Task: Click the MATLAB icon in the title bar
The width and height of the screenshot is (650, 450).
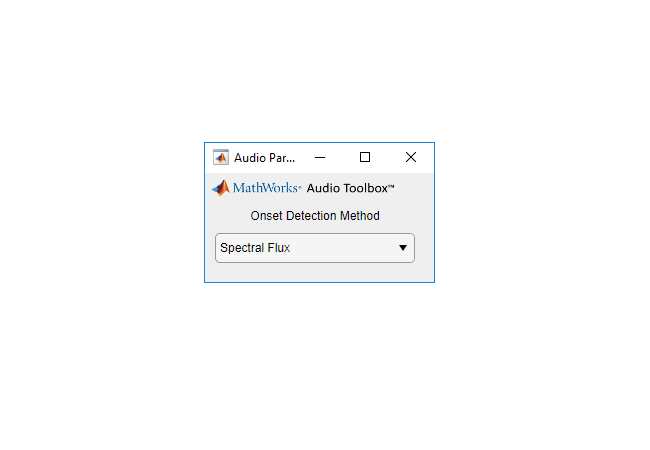Action: [x=221, y=157]
